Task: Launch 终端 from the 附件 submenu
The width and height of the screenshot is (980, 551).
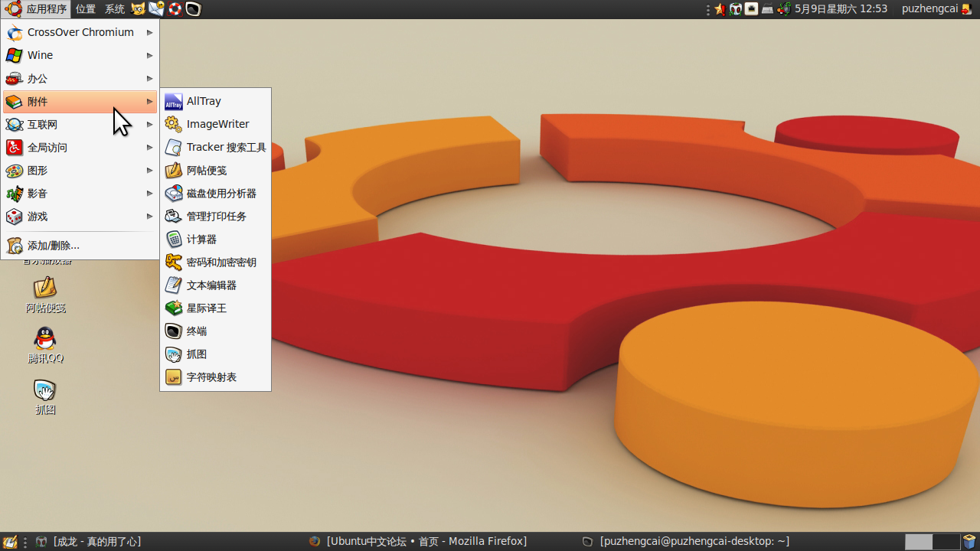Action: [x=215, y=331]
